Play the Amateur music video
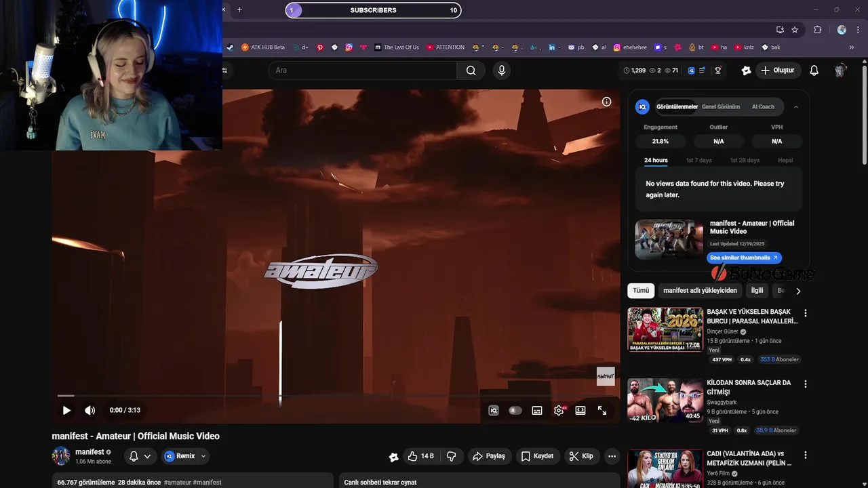Screen dimensions: 868x488 (66, 410)
